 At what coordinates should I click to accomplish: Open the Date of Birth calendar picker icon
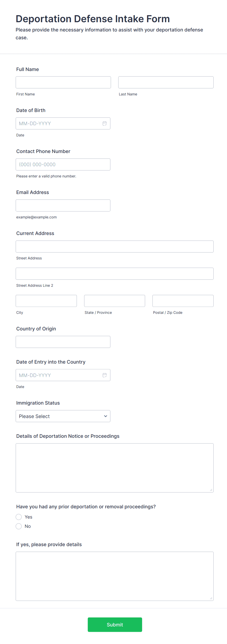click(x=104, y=123)
